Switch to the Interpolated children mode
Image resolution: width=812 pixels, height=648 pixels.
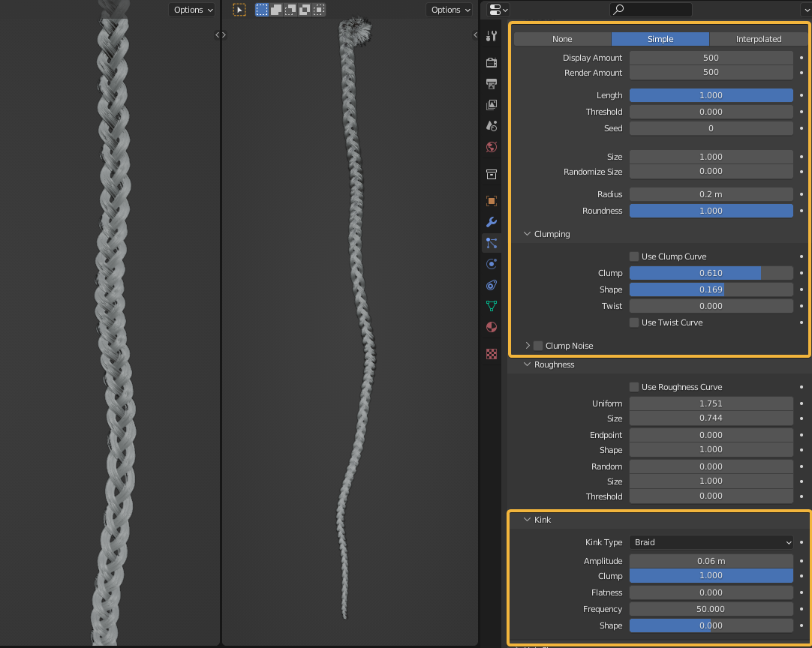tap(759, 38)
